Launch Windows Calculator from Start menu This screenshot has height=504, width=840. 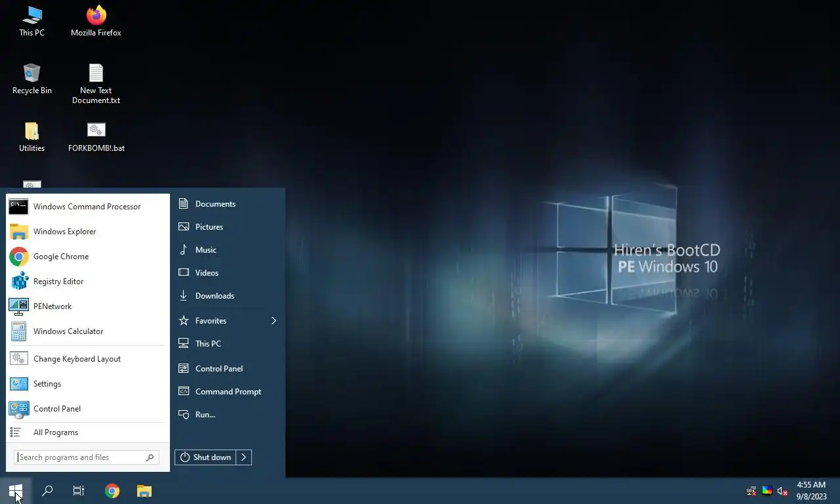(x=87, y=331)
